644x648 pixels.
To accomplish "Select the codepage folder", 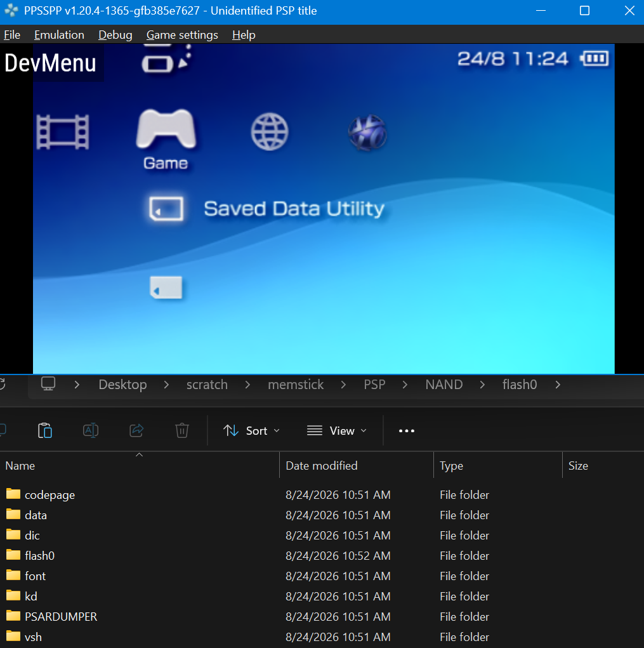I will [322, 494].
